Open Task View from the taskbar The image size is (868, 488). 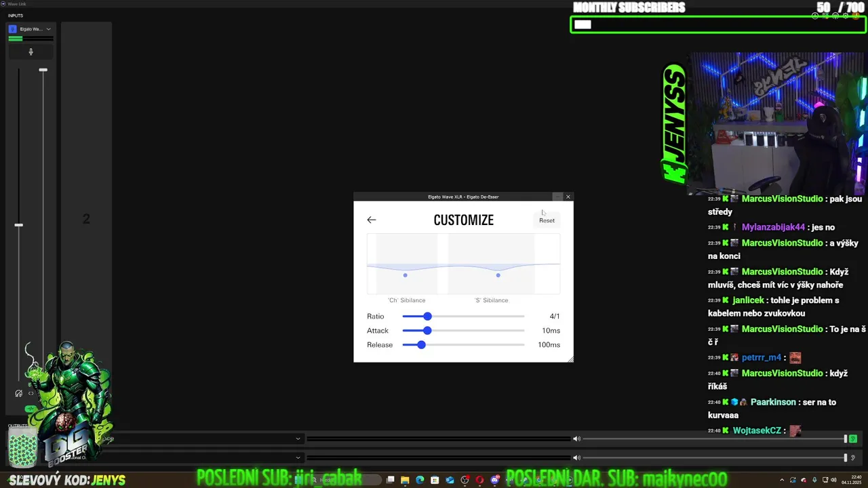pos(391,480)
